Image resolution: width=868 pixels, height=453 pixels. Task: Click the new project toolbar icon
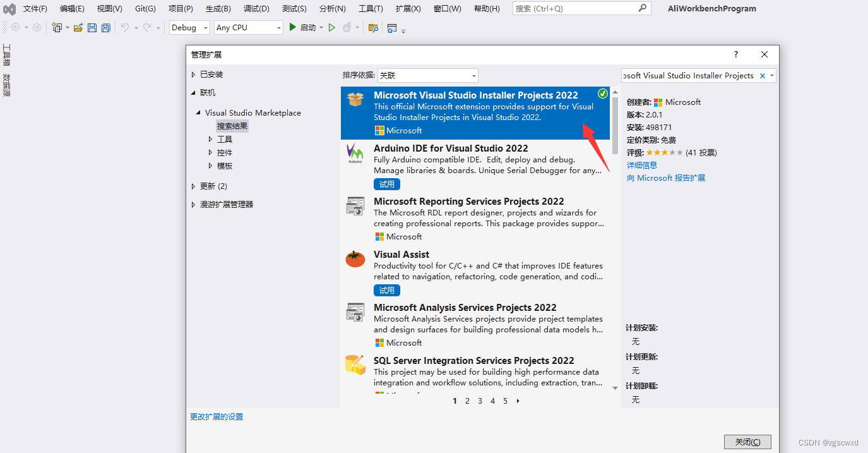[57, 28]
